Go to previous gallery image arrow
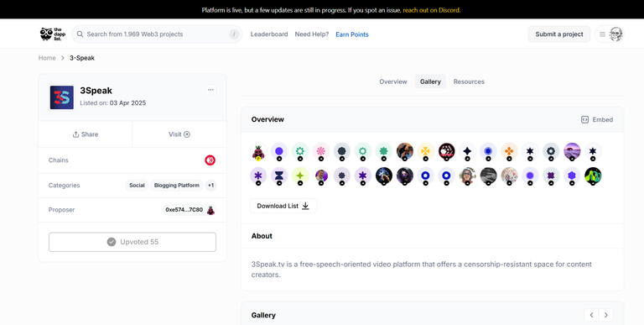 [591, 315]
